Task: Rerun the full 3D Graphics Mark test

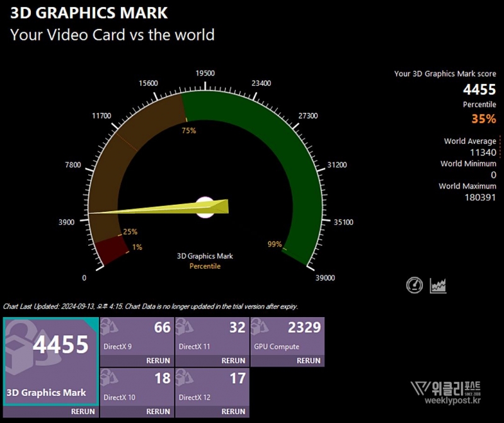Action: click(83, 411)
